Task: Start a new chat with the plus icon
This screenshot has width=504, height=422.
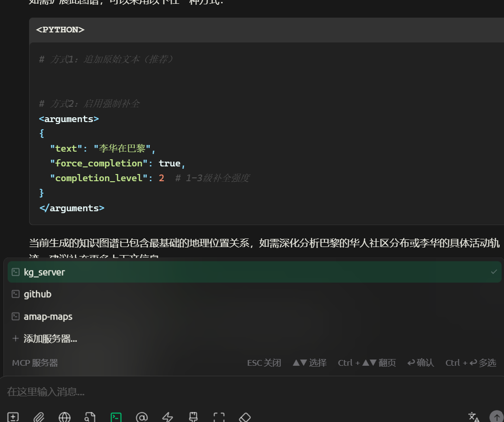Action: pyautogui.click(x=13, y=417)
